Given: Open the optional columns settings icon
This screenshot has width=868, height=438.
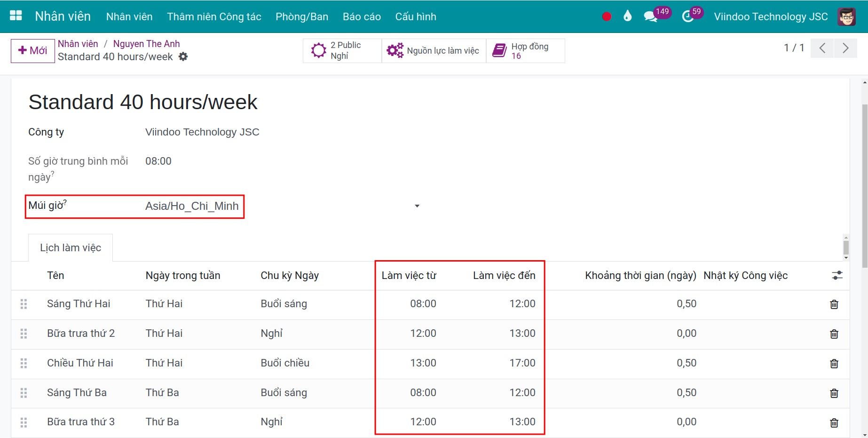Looking at the screenshot, I should [837, 275].
